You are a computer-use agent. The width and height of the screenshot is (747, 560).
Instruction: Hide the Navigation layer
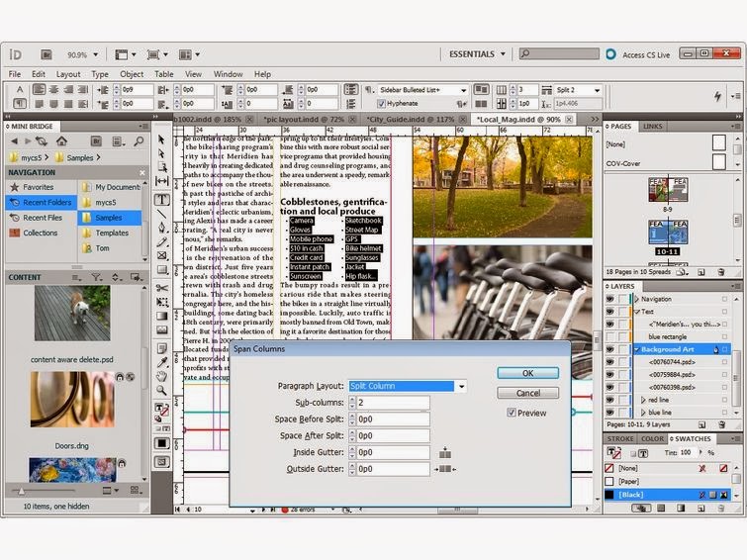point(609,299)
